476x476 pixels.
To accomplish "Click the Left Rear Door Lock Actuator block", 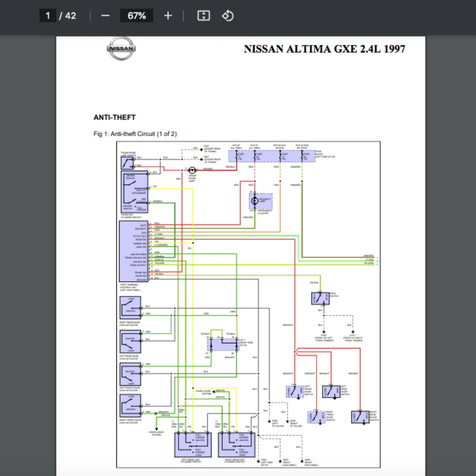I will pyautogui.click(x=130, y=342).
